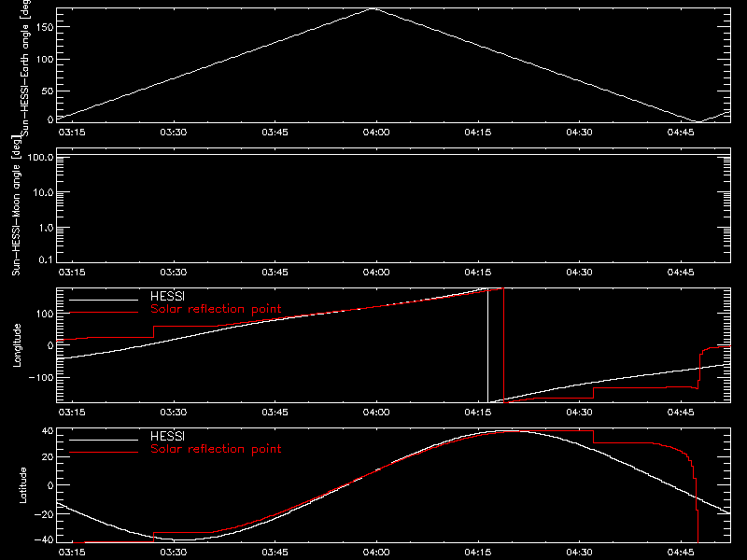Click -100 tick on Longitude axis
This screenshot has height=560, width=747.
(x=41, y=377)
